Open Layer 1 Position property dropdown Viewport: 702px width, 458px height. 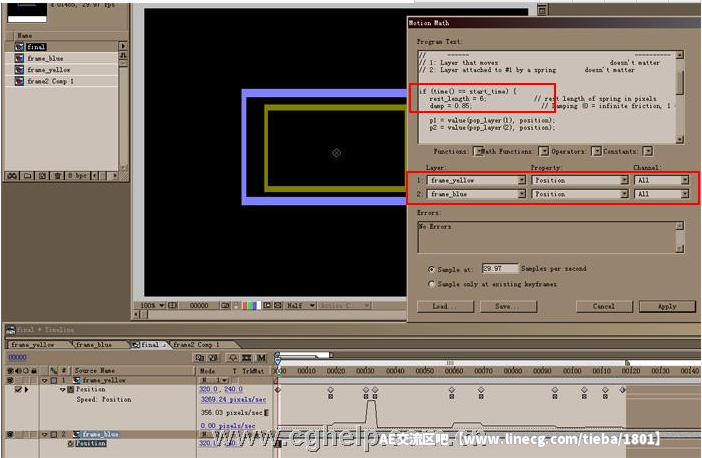580,180
